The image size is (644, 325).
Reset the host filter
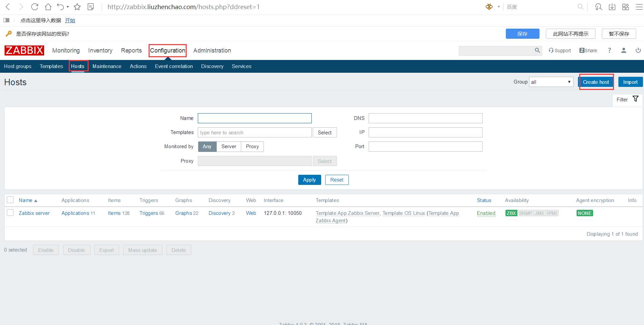(337, 180)
